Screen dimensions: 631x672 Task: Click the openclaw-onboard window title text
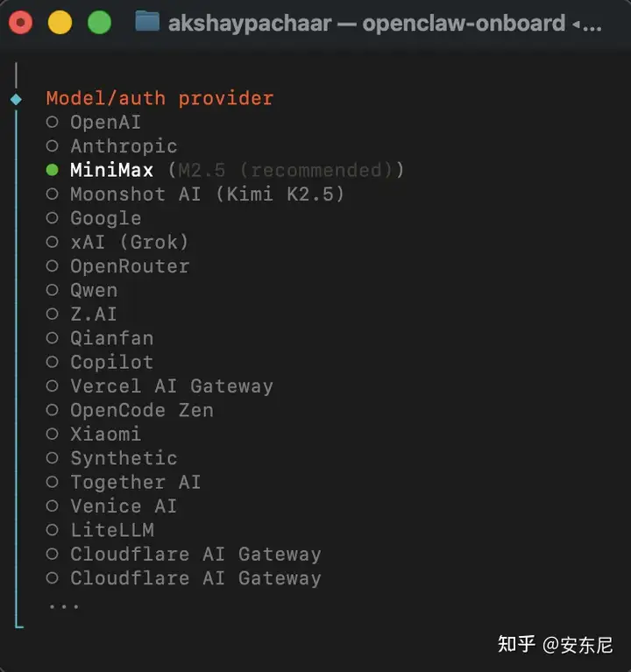463,23
